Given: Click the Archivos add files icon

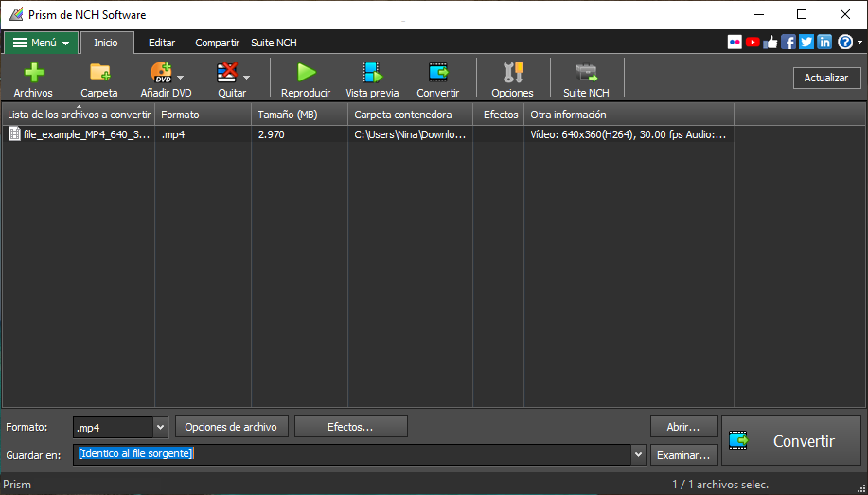Looking at the screenshot, I should [34, 73].
